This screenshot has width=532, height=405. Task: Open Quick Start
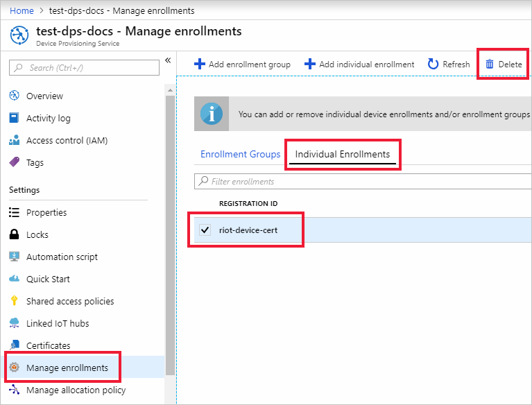click(x=48, y=279)
